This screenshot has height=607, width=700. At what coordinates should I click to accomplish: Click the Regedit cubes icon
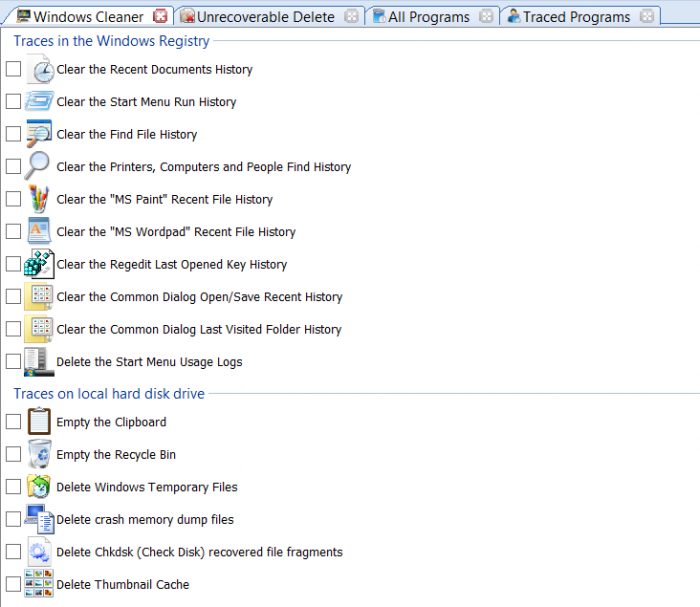[x=39, y=264]
